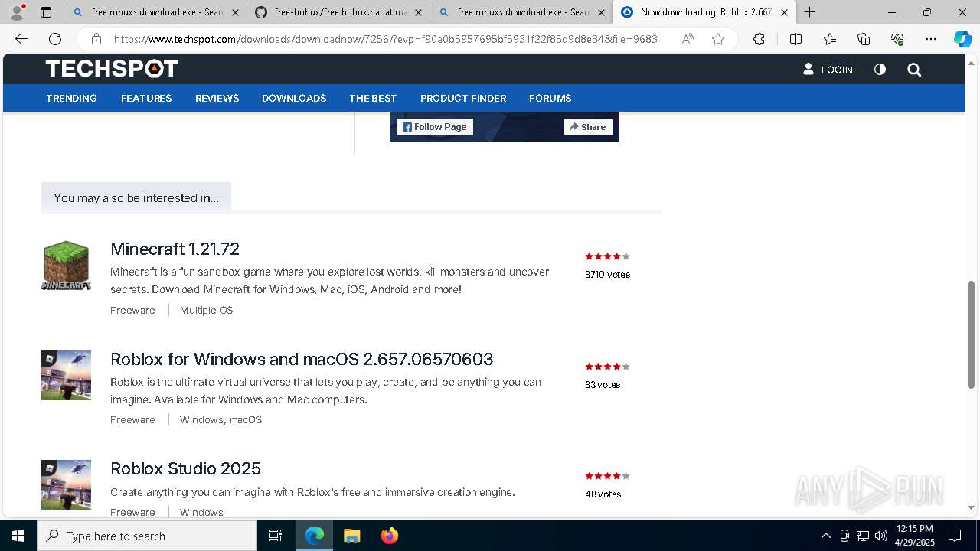Open the taskbar clock and date

[914, 536]
